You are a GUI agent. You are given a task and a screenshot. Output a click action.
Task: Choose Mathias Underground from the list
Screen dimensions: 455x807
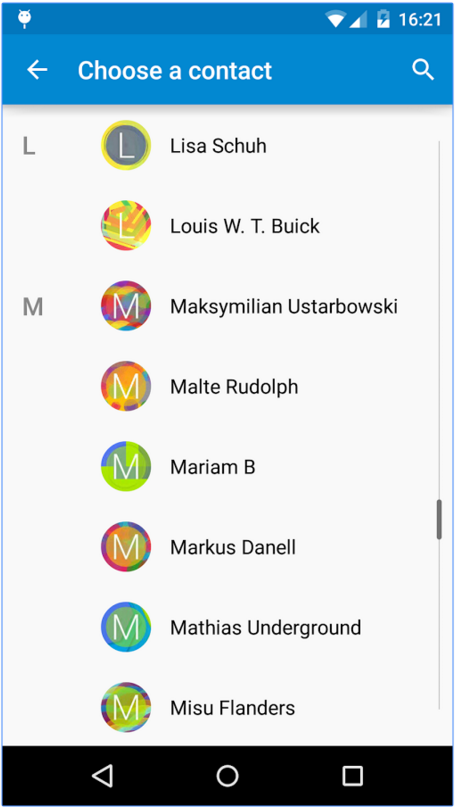(x=266, y=628)
